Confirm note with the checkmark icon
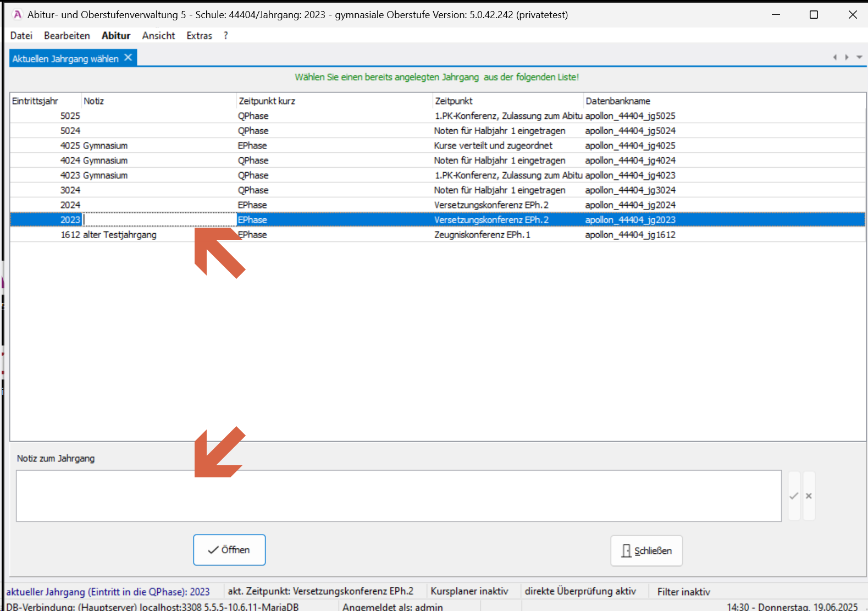 (x=794, y=496)
